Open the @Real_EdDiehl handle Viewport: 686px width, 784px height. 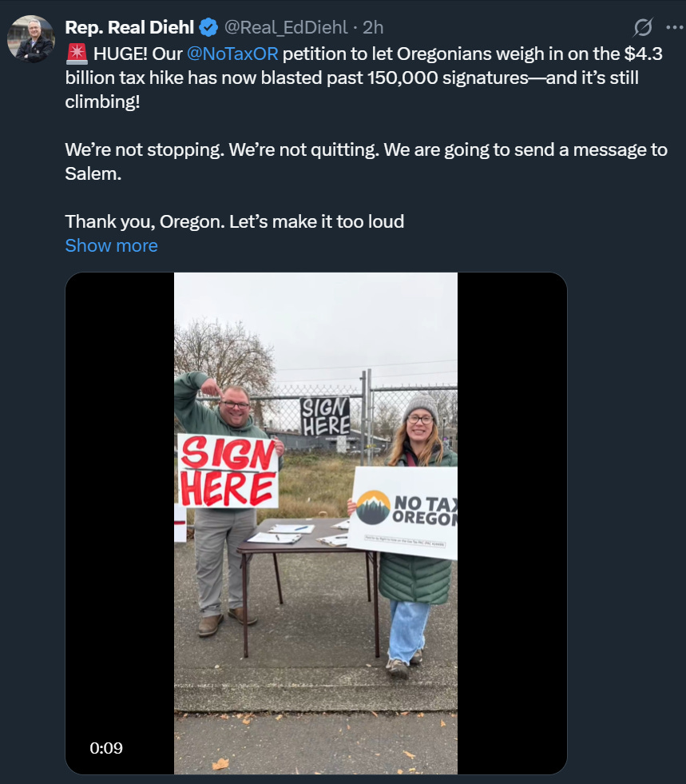(x=286, y=27)
